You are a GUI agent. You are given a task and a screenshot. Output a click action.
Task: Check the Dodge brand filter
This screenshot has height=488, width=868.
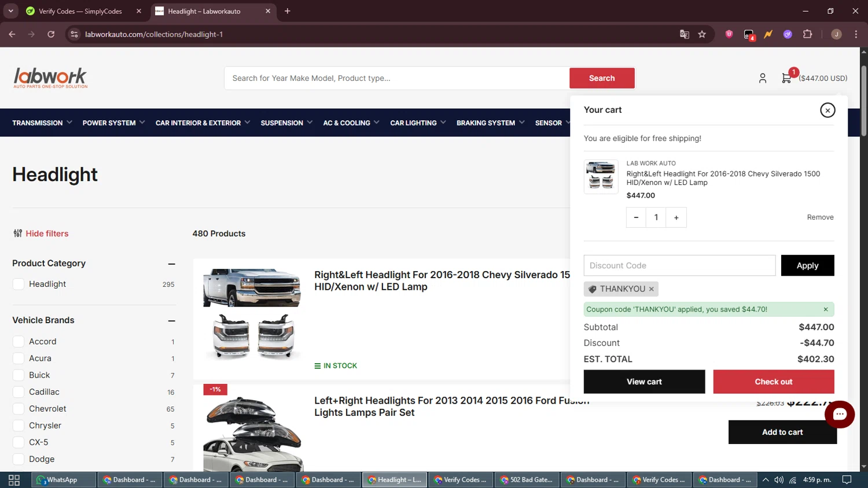(19, 459)
